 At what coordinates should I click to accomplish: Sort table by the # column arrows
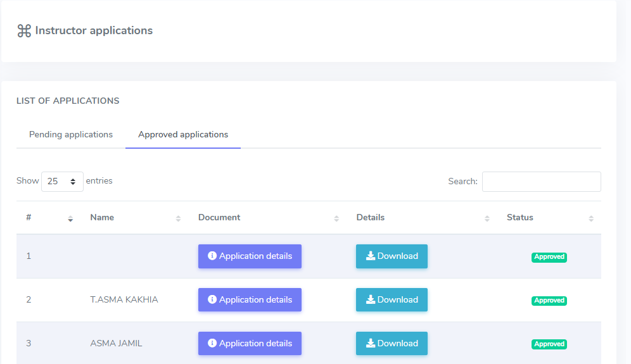point(70,218)
